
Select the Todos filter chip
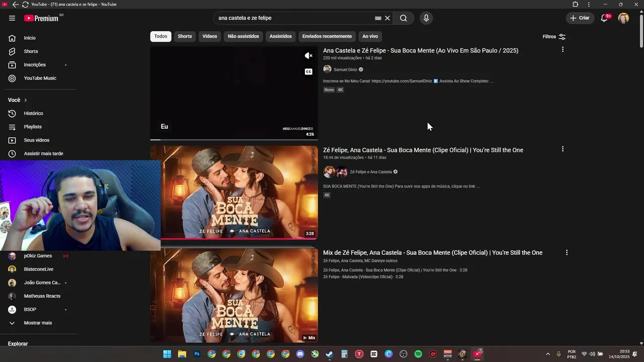click(161, 36)
